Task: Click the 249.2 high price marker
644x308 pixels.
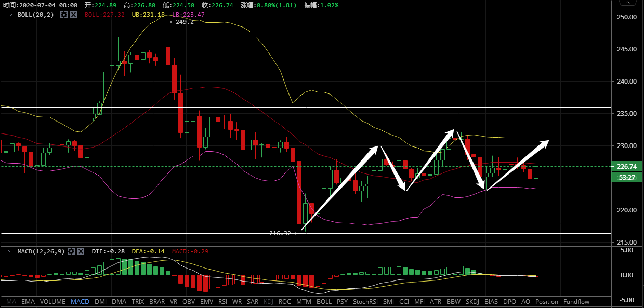Action: pyautogui.click(x=184, y=22)
